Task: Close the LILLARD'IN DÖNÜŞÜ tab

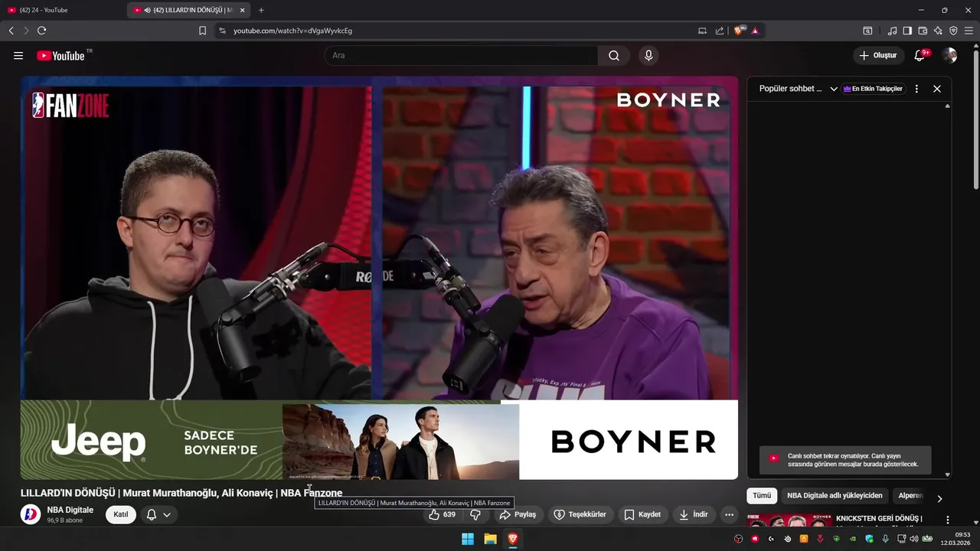Action: pos(243,10)
